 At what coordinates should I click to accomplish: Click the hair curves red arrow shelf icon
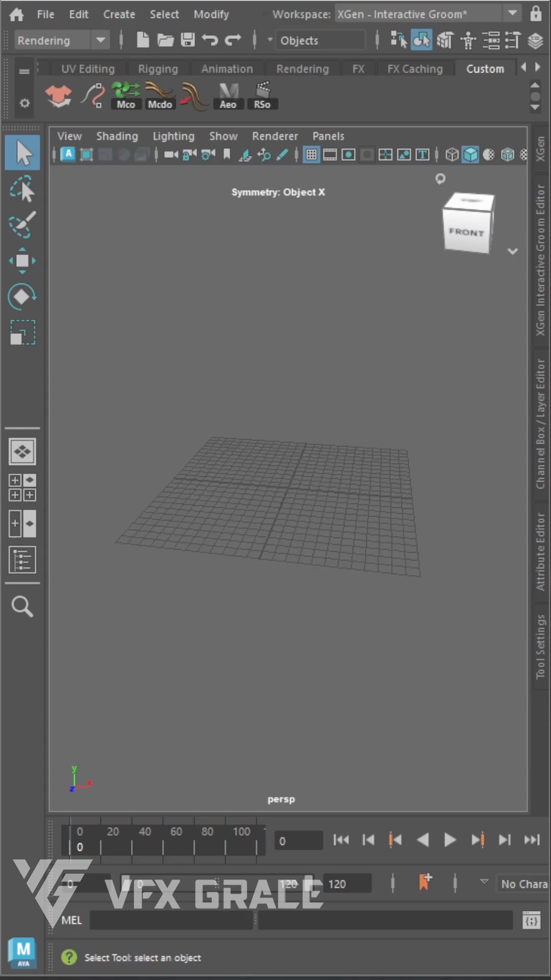pyautogui.click(x=193, y=96)
